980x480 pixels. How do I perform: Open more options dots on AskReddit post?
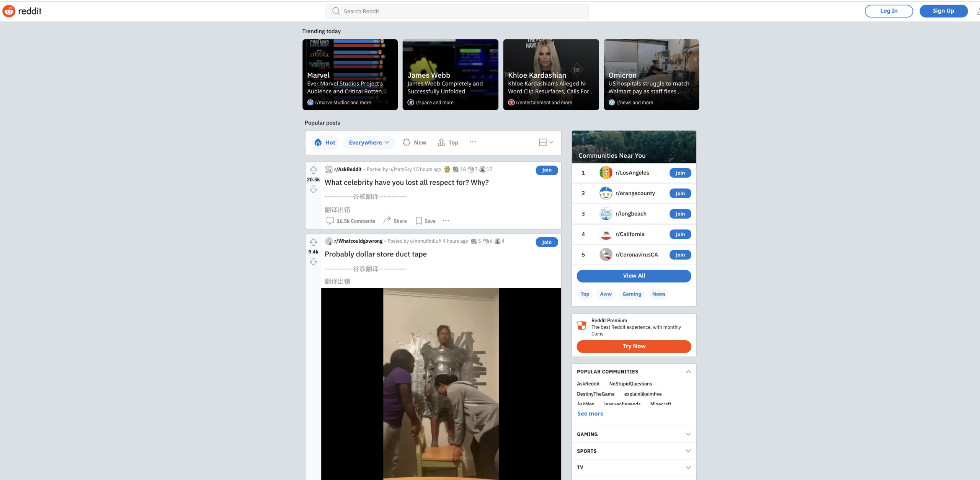pos(446,221)
